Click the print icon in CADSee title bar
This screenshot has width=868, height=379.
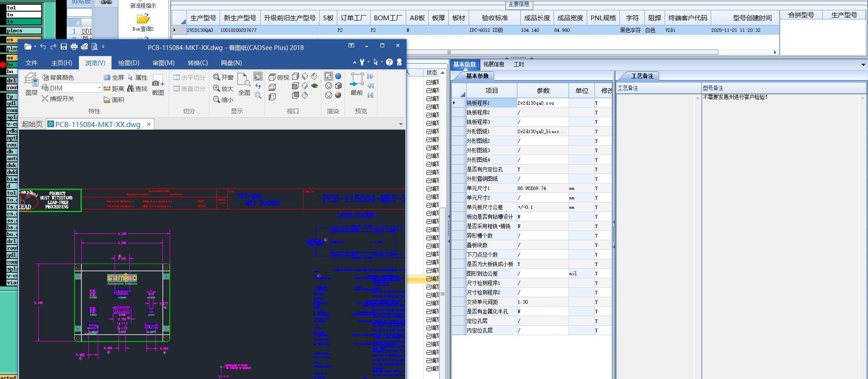[x=74, y=47]
